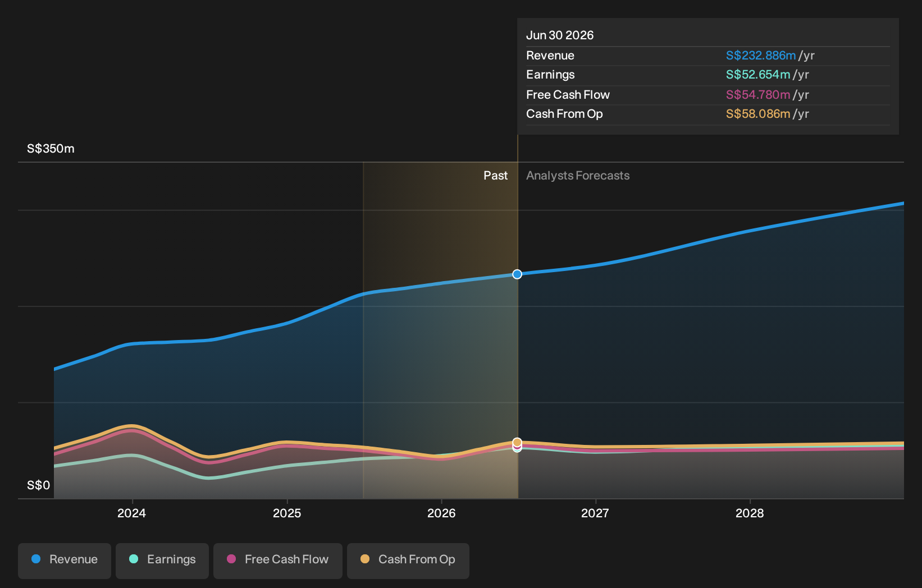The width and height of the screenshot is (922, 588).
Task: Select the Cash From Op data point marker
Action: coord(517,442)
